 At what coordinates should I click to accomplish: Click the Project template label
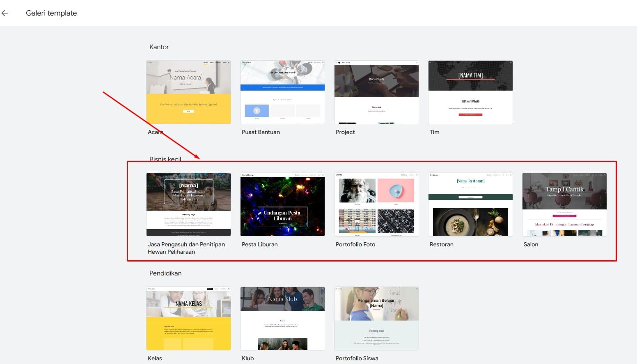coord(345,132)
